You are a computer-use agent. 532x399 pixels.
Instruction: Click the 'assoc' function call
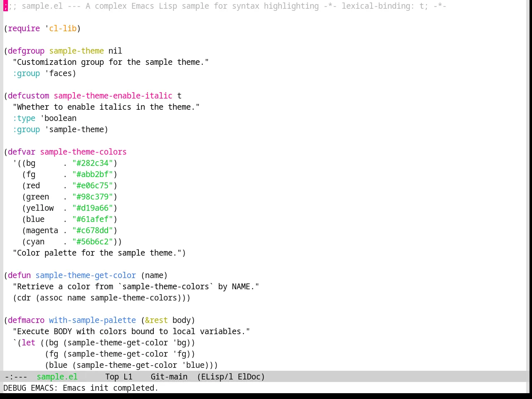click(x=51, y=298)
